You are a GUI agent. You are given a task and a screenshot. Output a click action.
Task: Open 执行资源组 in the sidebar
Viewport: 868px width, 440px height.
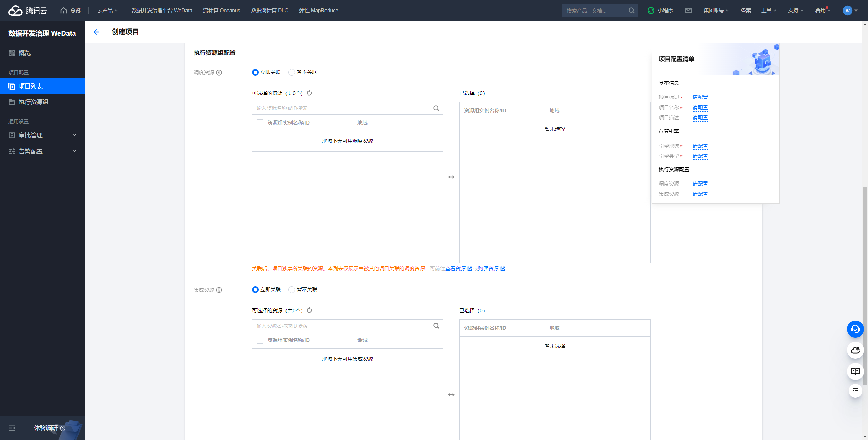click(33, 102)
